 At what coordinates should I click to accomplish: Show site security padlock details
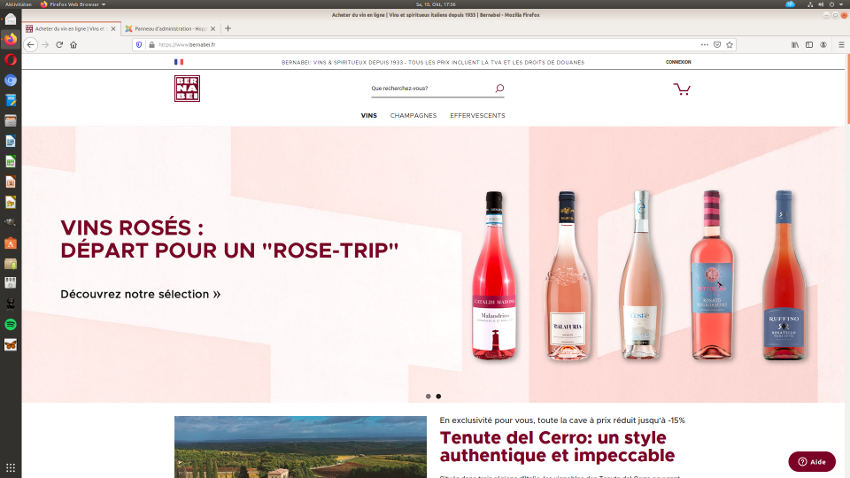tap(151, 45)
